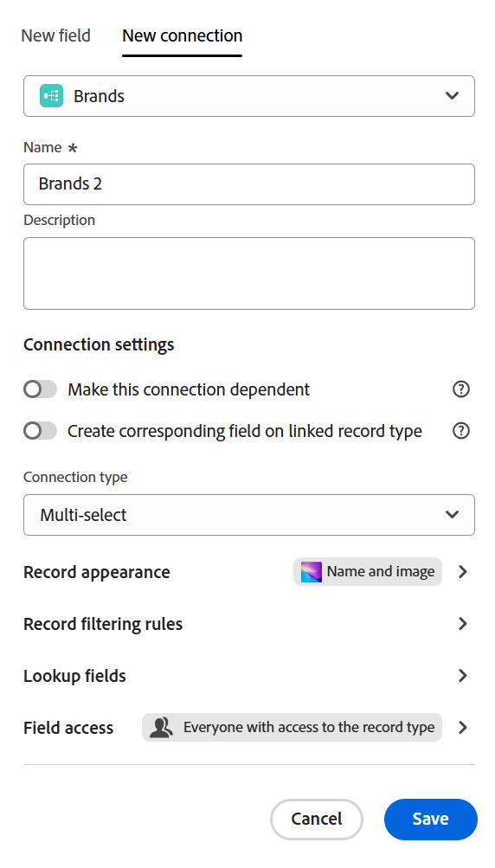Click the Record appearance label

coord(97,572)
